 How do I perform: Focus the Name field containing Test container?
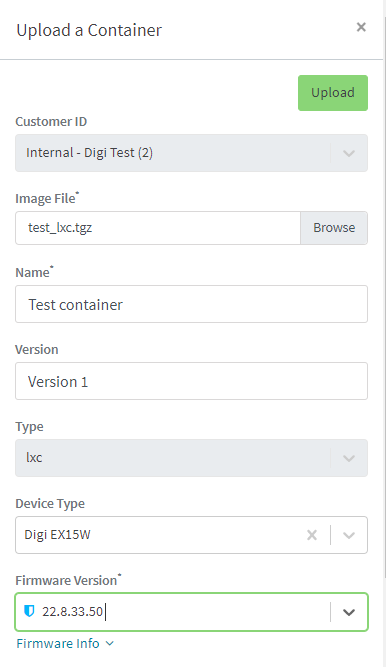coord(192,304)
